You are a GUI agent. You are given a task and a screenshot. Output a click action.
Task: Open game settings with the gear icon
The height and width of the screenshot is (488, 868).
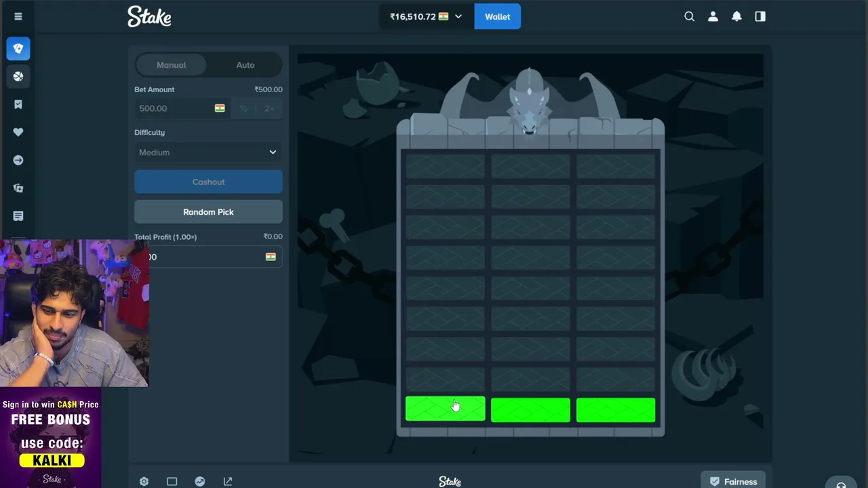[144, 481]
